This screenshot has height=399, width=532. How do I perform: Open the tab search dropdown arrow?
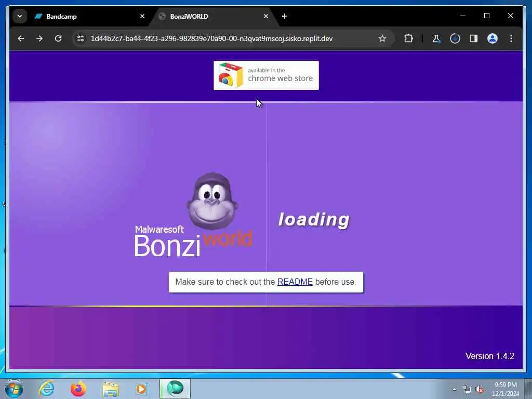[x=20, y=16]
